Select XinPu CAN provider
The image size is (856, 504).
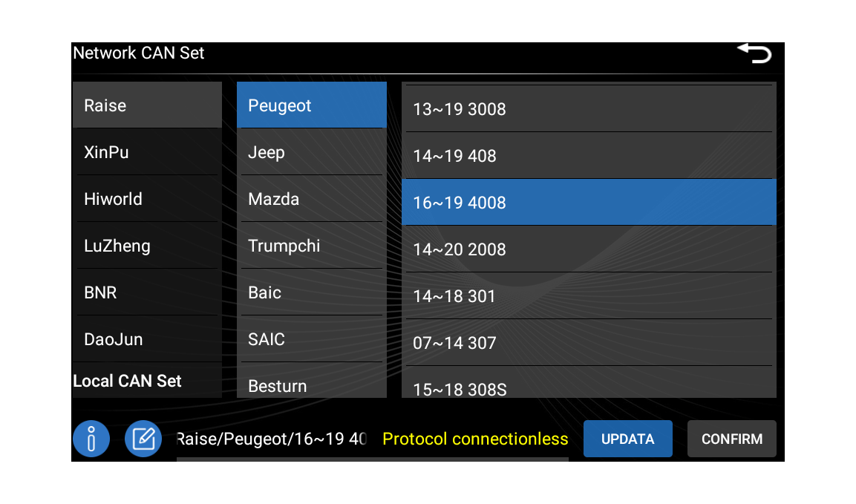coord(147,152)
